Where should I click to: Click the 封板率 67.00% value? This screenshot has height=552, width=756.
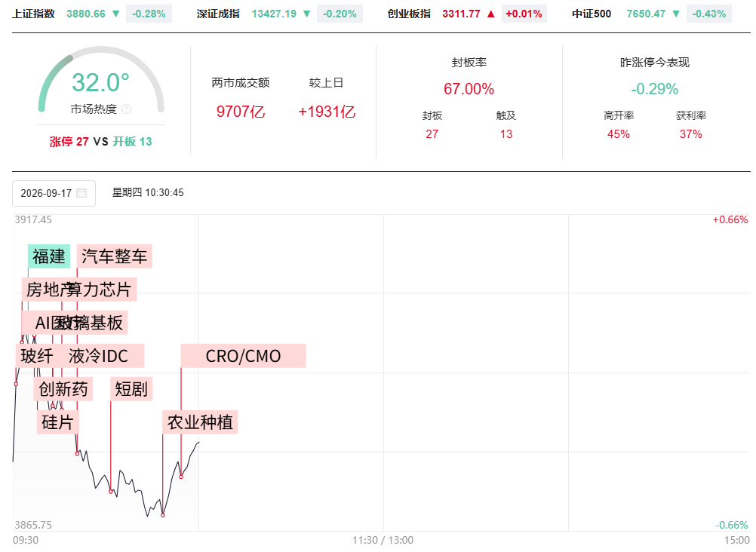point(469,89)
